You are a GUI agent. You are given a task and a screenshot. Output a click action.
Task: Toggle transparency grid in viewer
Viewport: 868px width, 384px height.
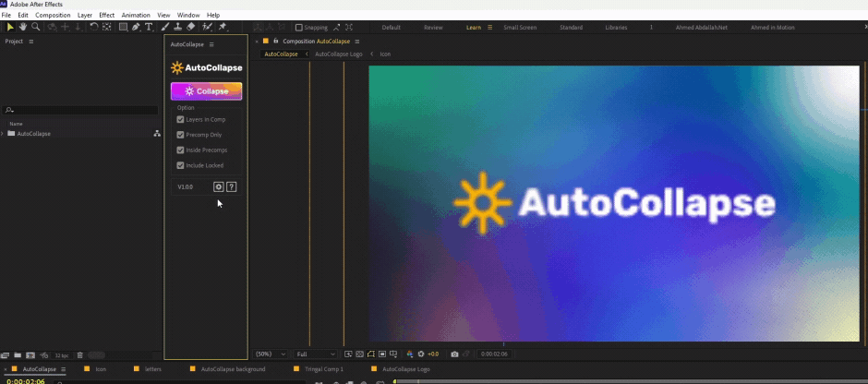coord(360,354)
